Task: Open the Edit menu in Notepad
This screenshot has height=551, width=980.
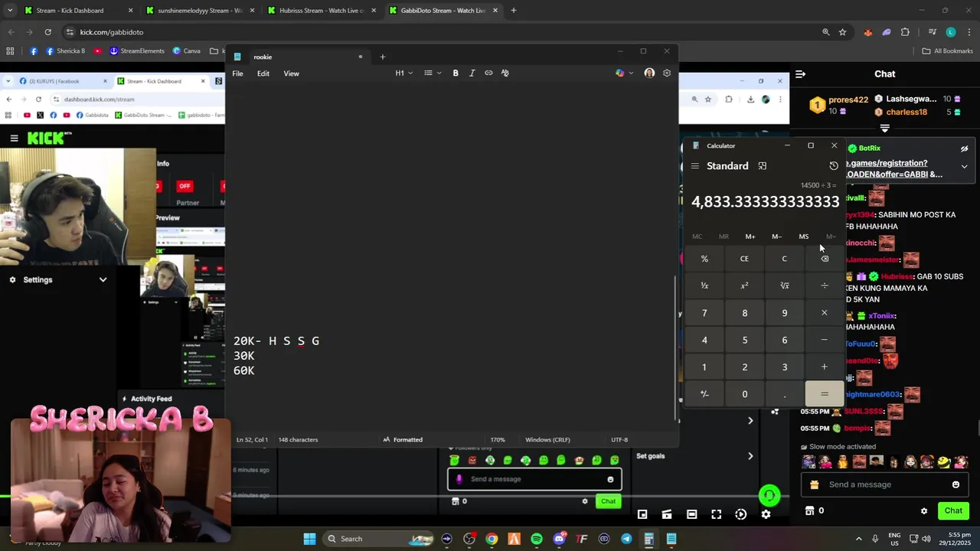Action: tap(263, 73)
